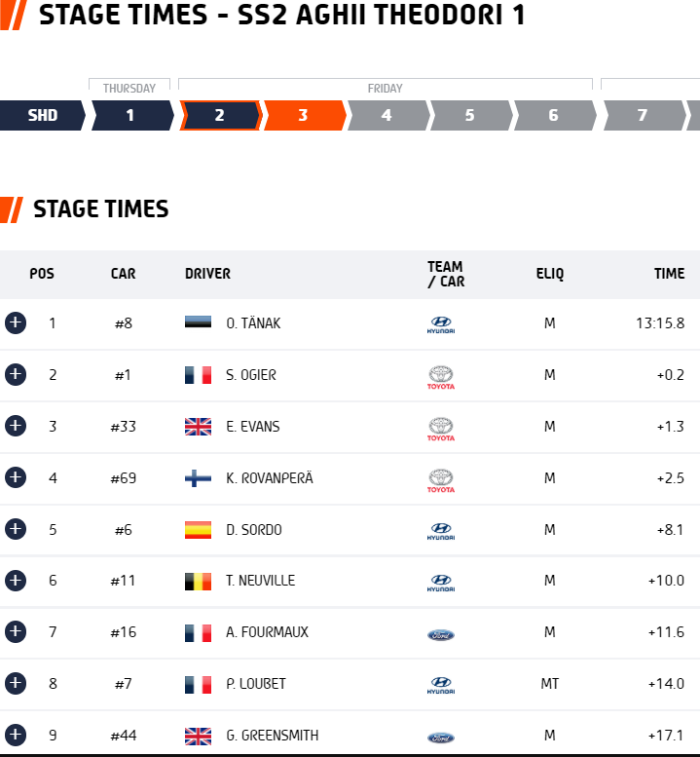Go to stage 7 tab
700x757 pixels.
(x=645, y=115)
